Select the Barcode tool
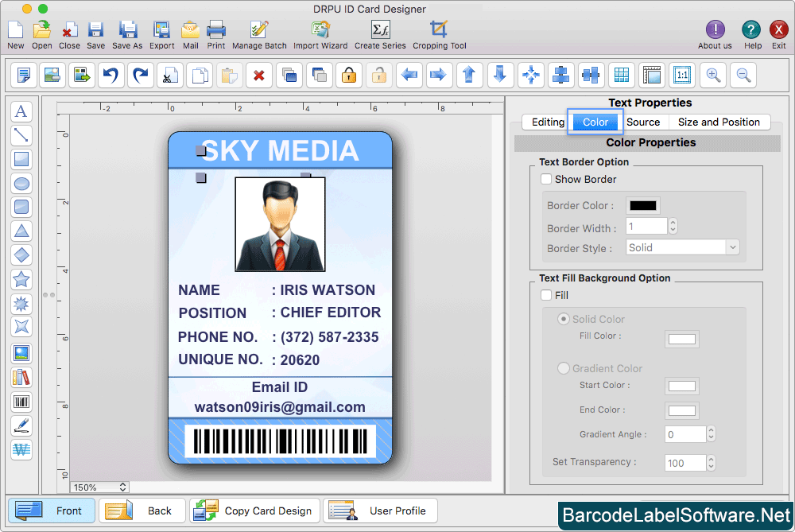 (21, 402)
